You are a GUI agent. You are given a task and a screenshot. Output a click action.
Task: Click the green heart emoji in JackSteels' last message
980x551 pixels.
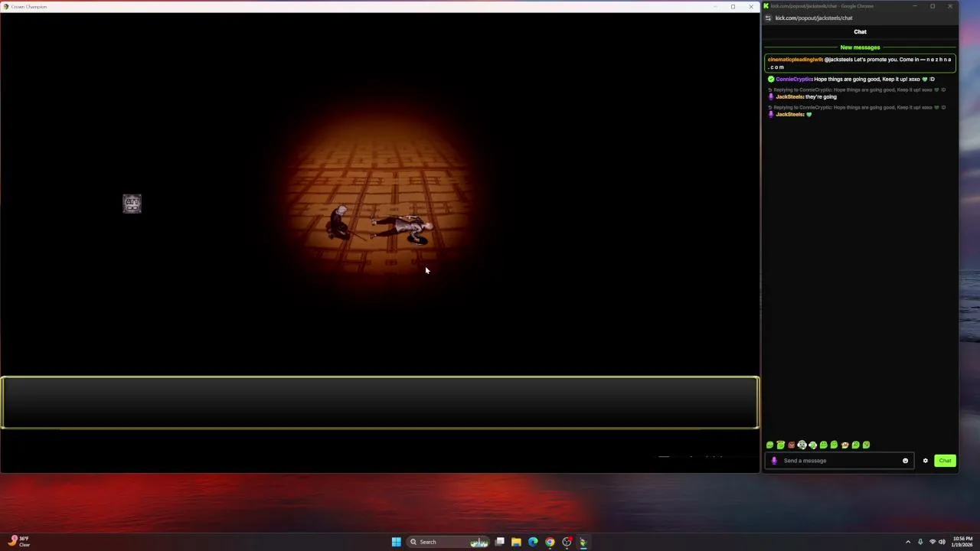(x=809, y=114)
